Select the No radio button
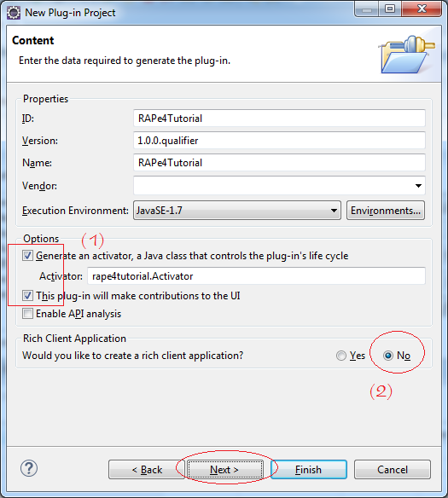448x498 pixels. click(x=388, y=356)
